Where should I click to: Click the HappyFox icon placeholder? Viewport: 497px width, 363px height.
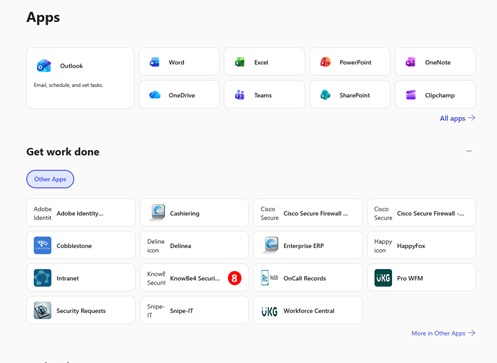pyautogui.click(x=383, y=246)
